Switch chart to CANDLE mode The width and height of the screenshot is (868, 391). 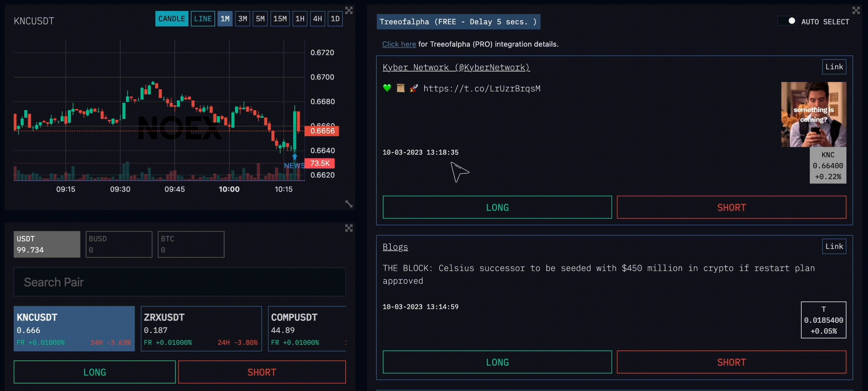pos(171,19)
